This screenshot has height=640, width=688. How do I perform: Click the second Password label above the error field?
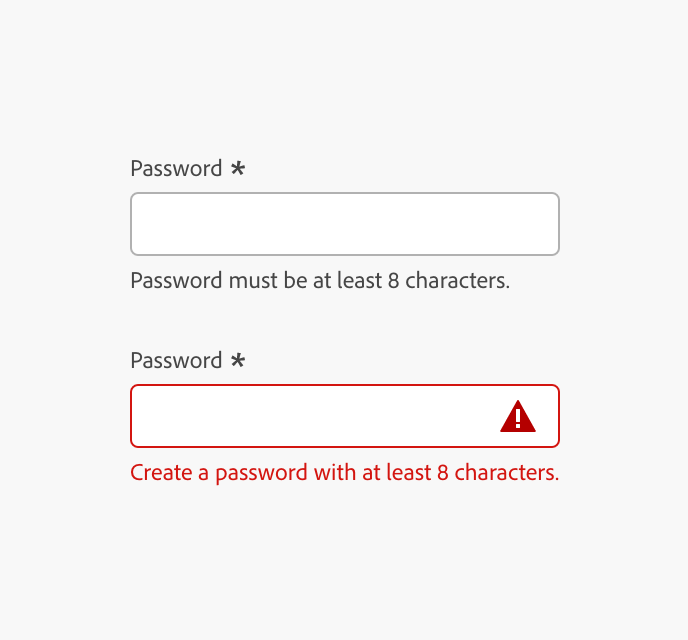176,361
